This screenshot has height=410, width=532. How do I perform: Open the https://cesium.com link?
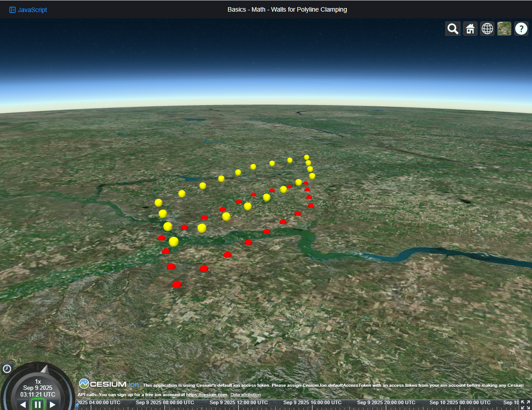(206, 395)
